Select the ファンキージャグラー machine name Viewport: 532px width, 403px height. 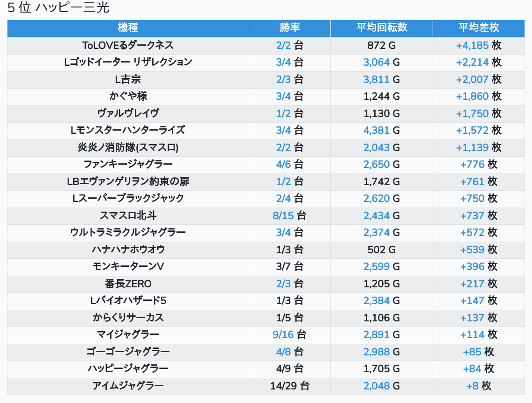click(x=128, y=165)
